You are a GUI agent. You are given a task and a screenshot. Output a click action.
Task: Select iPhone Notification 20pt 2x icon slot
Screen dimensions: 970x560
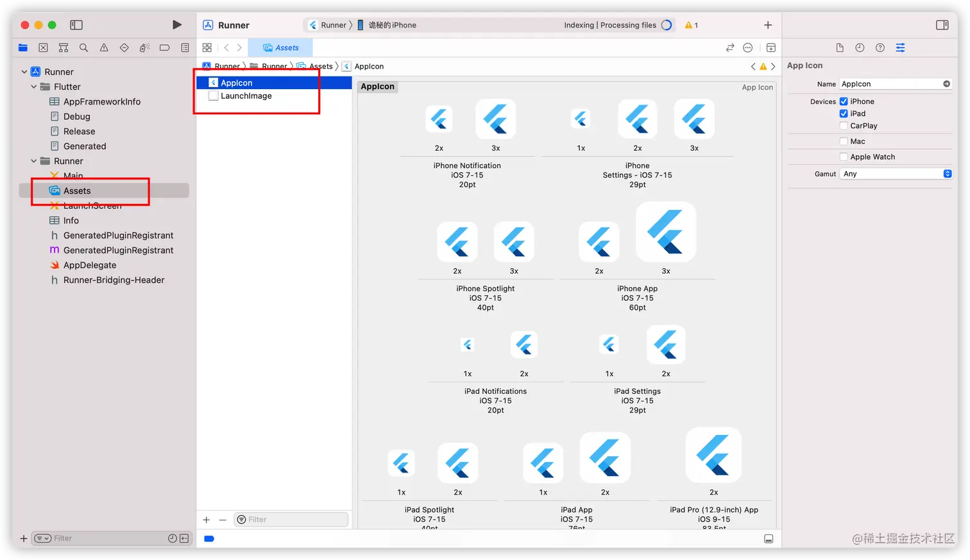pyautogui.click(x=439, y=119)
